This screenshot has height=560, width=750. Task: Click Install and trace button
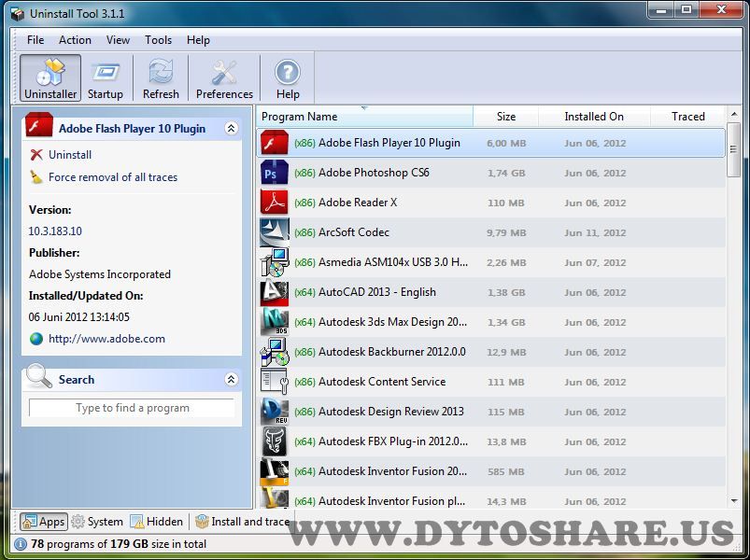(243, 522)
